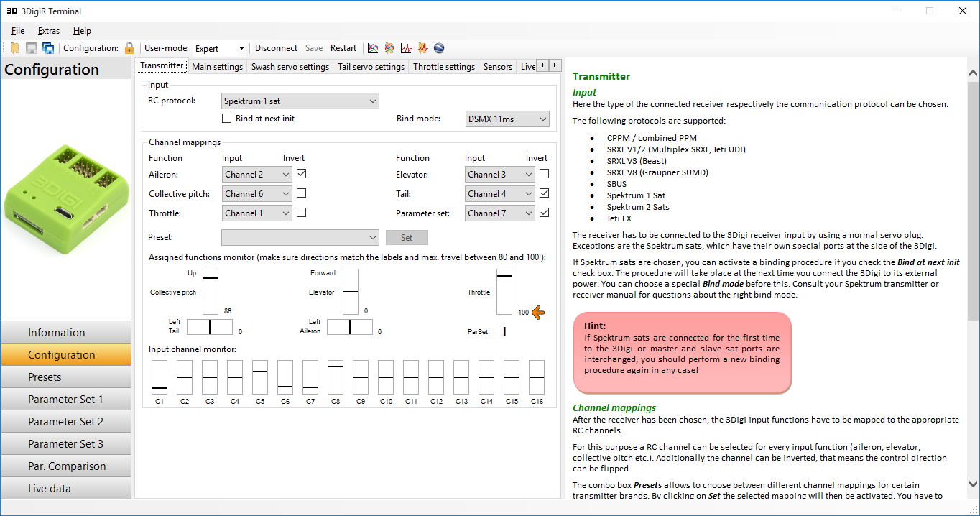Click the blue save-all disks icon
Screen dimensions: 980x516
pos(48,48)
